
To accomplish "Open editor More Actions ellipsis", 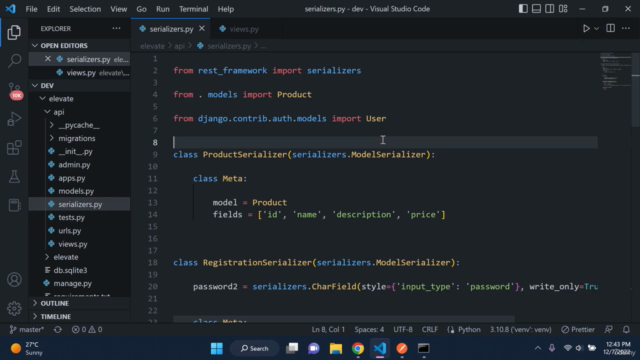I will pos(626,28).
